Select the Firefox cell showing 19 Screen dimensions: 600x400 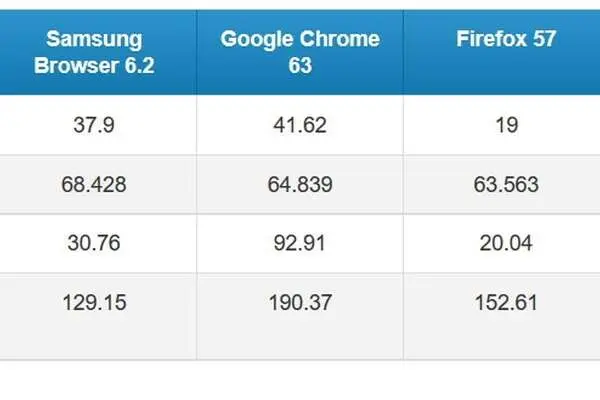coord(502,125)
